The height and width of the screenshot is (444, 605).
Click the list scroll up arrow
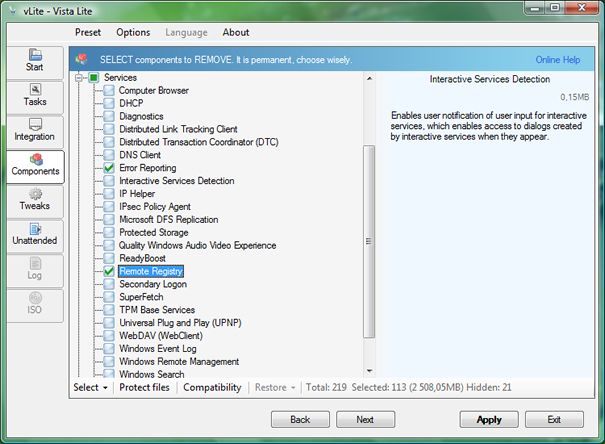(369, 78)
